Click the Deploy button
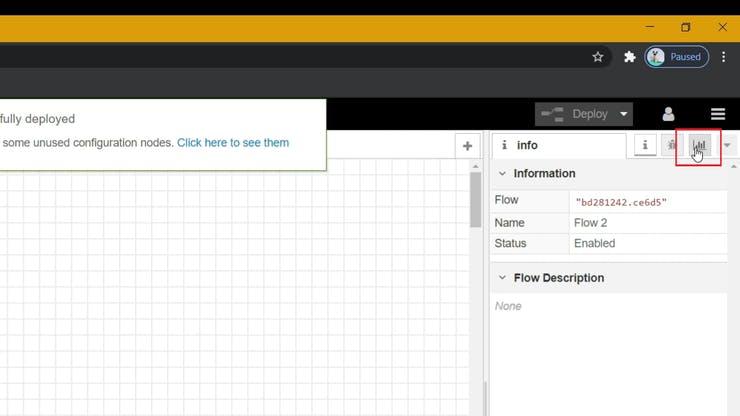Screen dimensions: 740x416 coord(574,114)
